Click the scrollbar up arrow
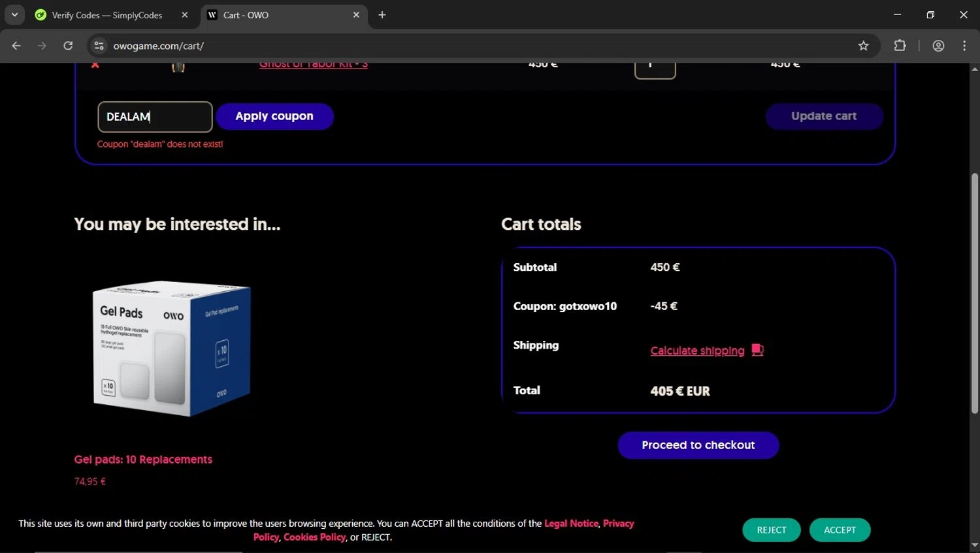Screen dimensions: 980x553 pos(974,69)
